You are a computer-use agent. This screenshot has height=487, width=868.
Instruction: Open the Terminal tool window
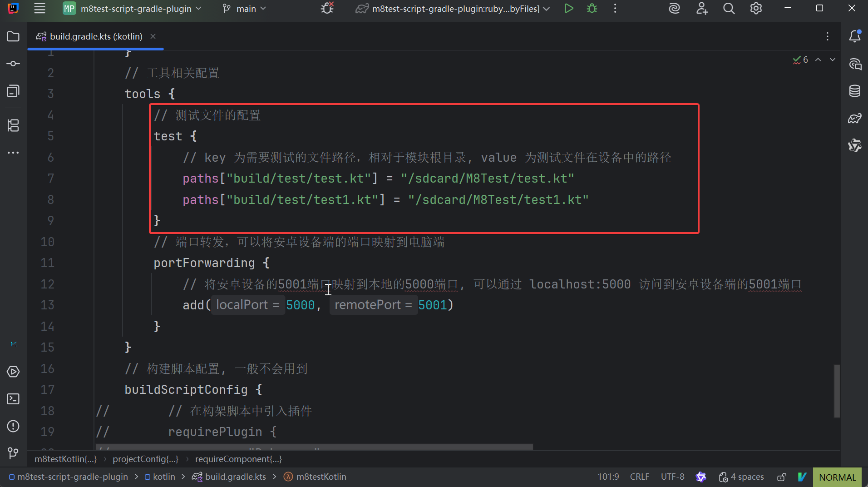pos(13,399)
